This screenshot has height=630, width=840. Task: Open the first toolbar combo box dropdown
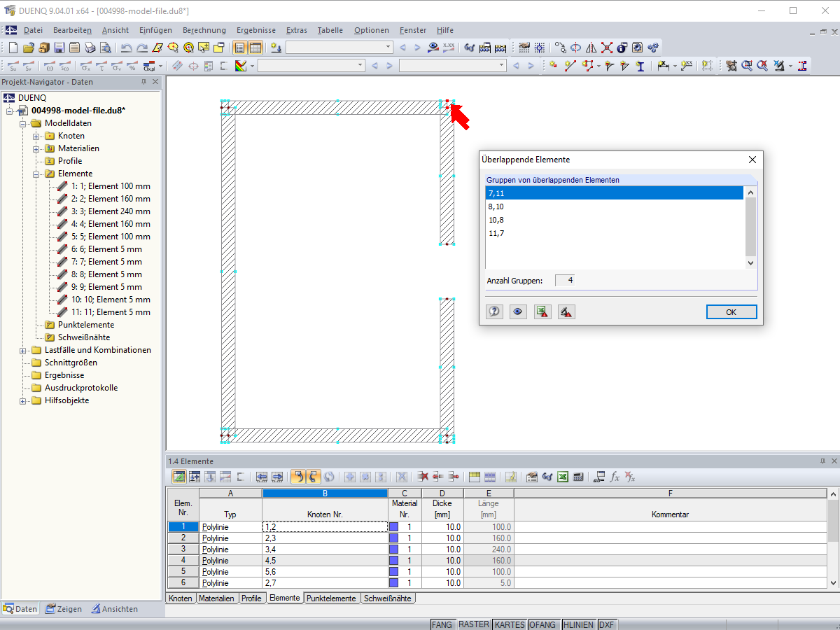click(x=388, y=48)
